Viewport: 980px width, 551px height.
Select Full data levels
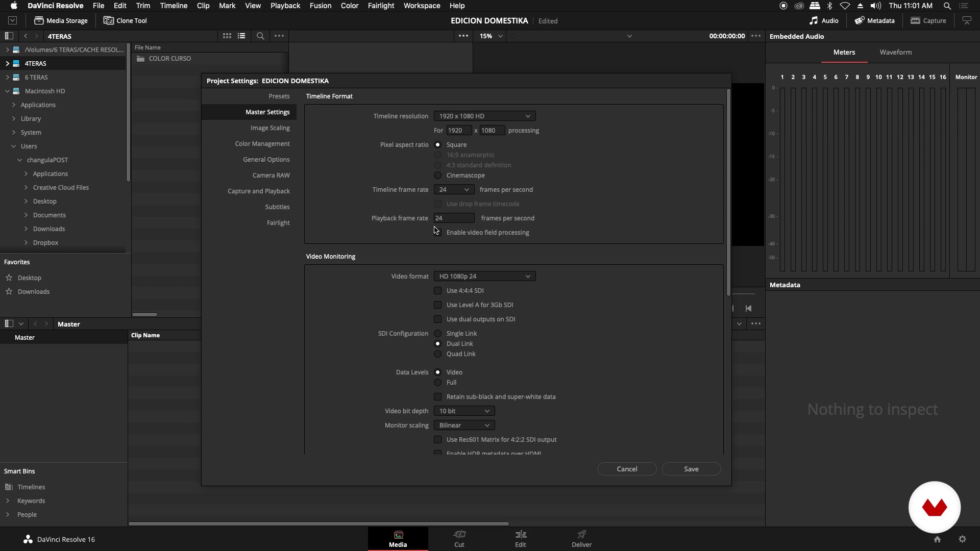click(x=437, y=383)
